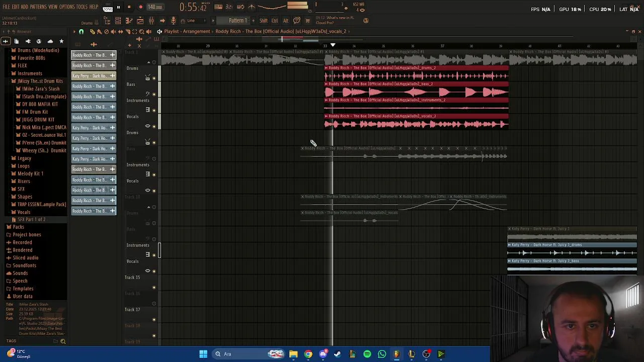This screenshot has height=362, width=644.
Task: Open browser current project files icon
Action: (x=17, y=41)
